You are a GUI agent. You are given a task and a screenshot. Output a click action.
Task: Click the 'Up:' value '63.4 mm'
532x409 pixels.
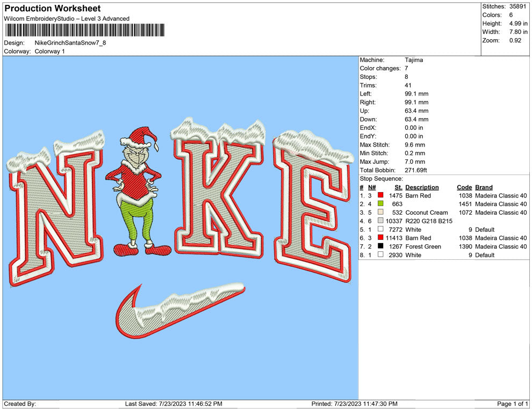416,111
